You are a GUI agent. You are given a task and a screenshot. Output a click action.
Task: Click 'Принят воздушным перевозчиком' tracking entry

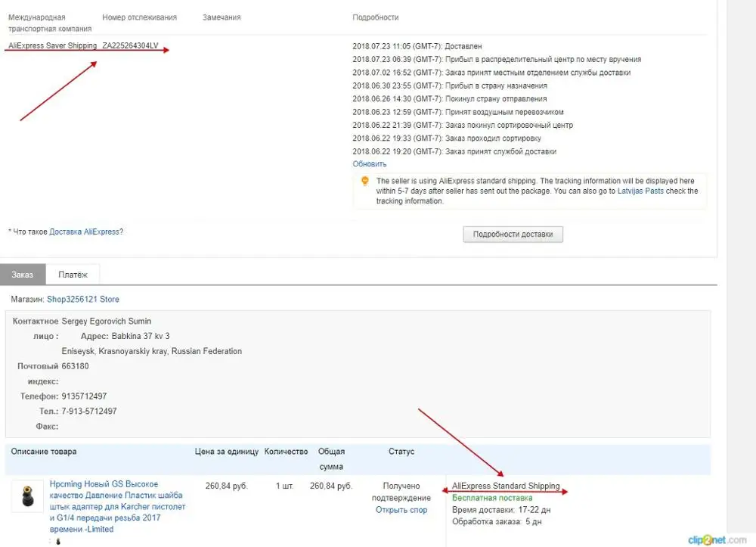click(458, 112)
